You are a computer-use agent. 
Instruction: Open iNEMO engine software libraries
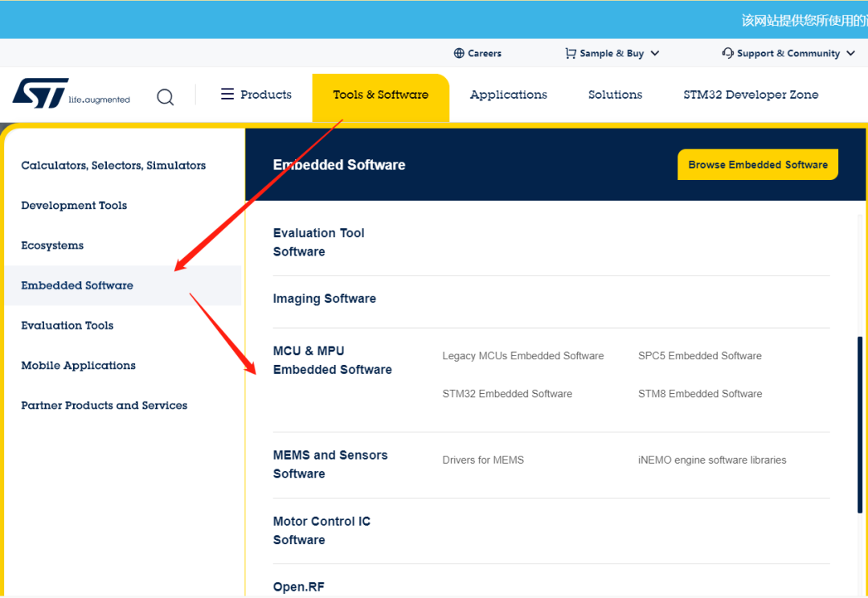[x=712, y=460]
